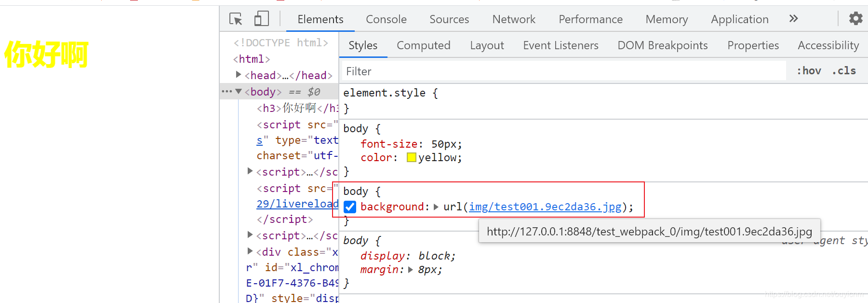Screen dimensions: 868x303
Task: Click the margin property name
Action: (379, 269)
